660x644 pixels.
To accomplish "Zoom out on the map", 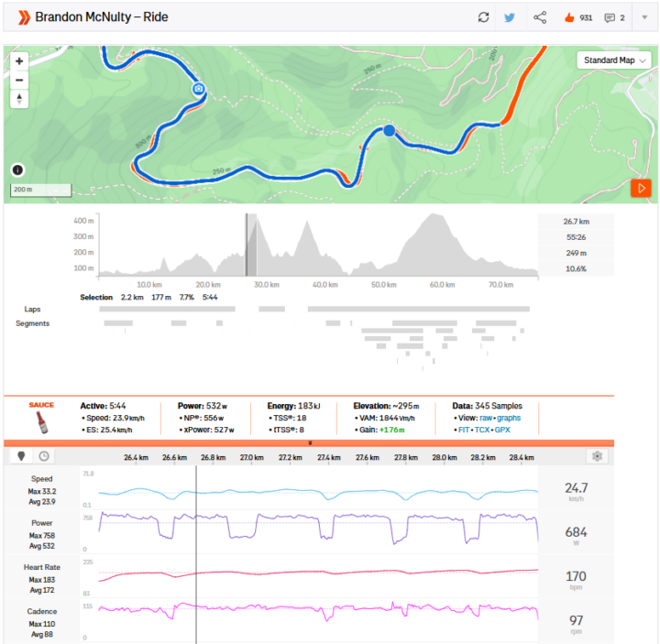I will click(20, 79).
